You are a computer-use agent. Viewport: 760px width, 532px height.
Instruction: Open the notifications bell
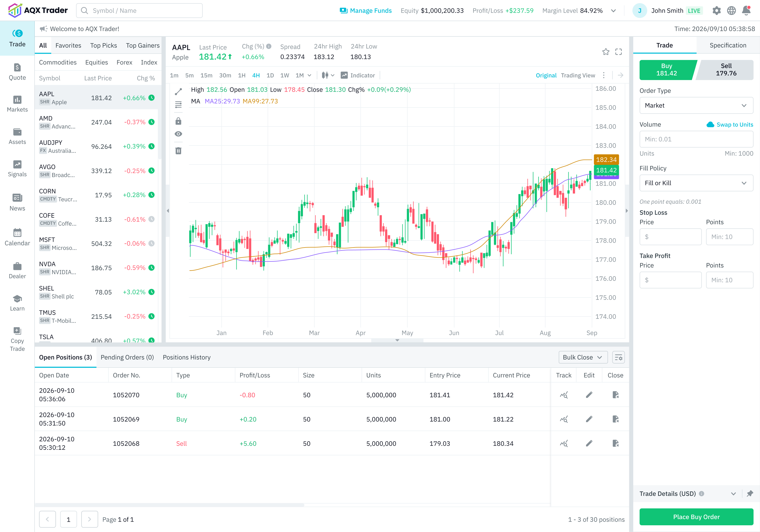746,11
